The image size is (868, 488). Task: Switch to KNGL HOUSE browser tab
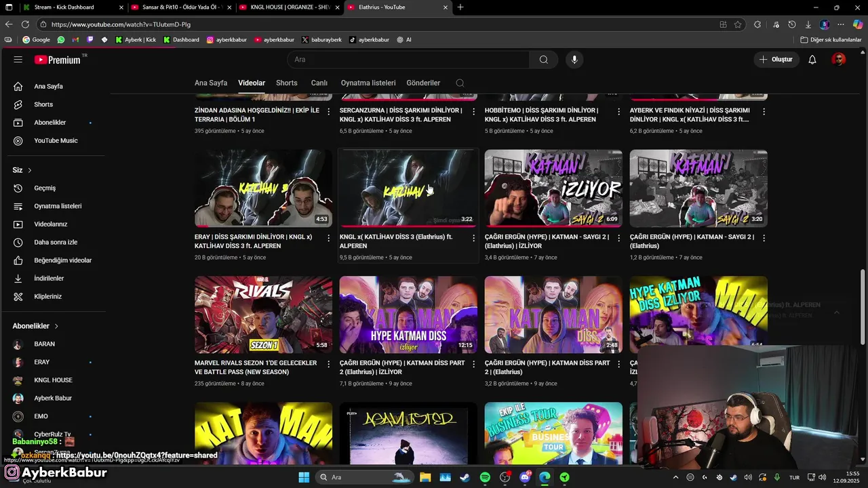coord(289,7)
